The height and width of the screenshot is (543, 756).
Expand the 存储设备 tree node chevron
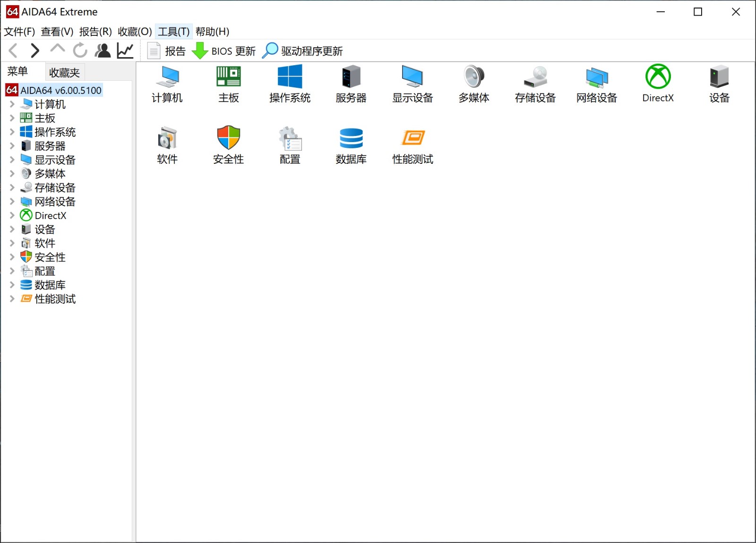(12, 188)
